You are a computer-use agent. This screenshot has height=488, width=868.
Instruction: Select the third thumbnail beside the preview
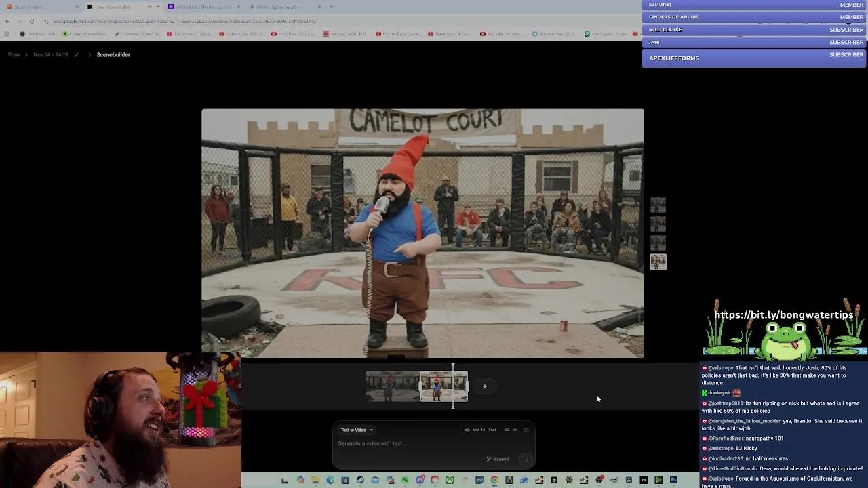(658, 243)
